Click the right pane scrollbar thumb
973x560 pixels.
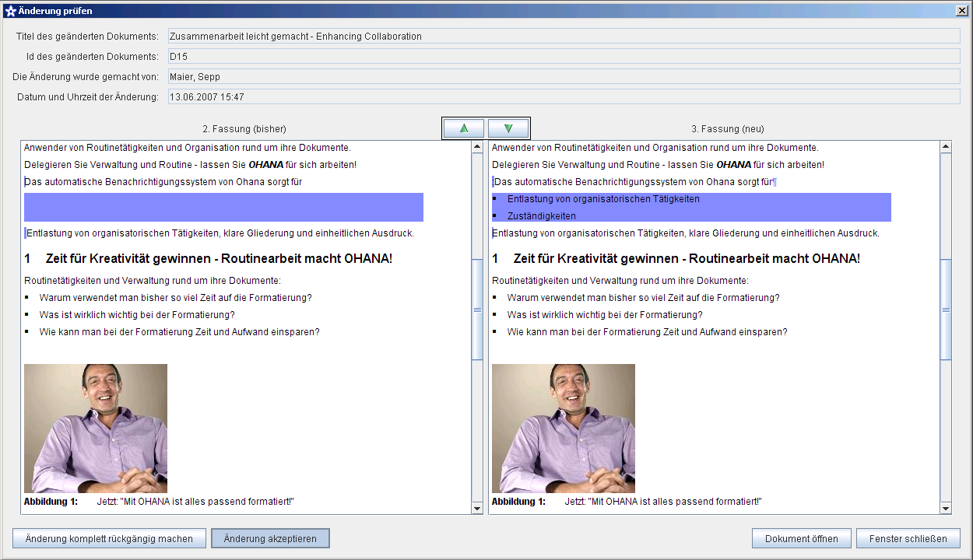click(x=946, y=309)
